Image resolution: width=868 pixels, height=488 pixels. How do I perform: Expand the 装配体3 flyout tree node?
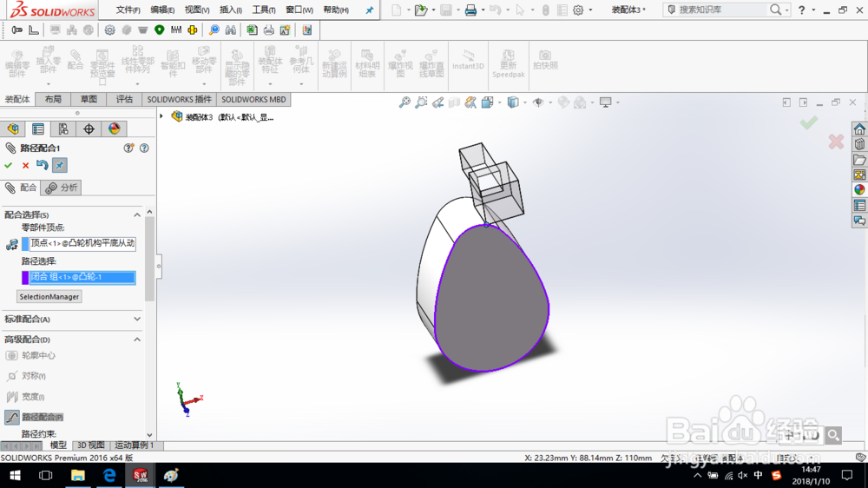[x=161, y=116]
